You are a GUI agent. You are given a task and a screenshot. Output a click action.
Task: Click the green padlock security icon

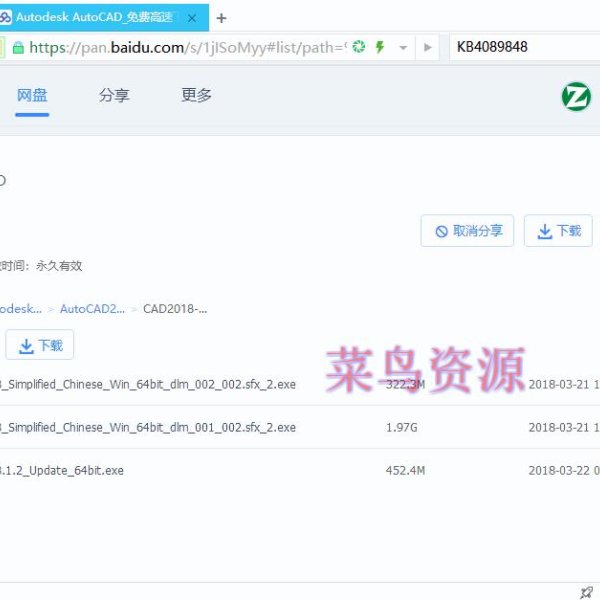[18, 47]
